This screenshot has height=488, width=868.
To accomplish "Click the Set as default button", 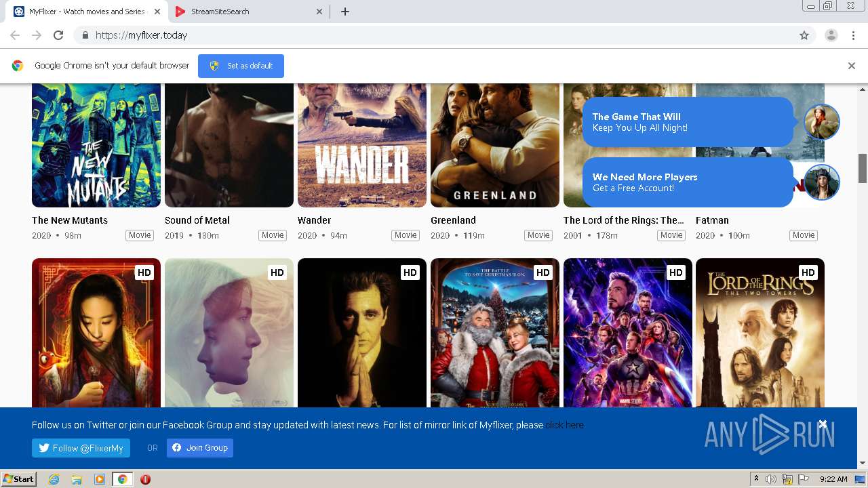I will (241, 66).
